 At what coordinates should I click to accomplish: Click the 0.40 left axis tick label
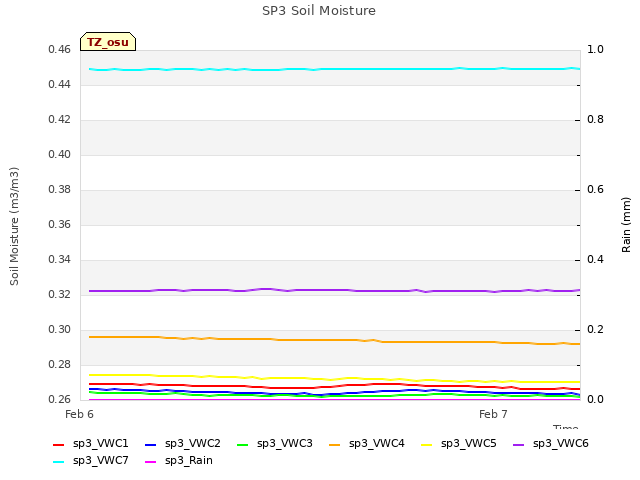[x=60, y=155]
